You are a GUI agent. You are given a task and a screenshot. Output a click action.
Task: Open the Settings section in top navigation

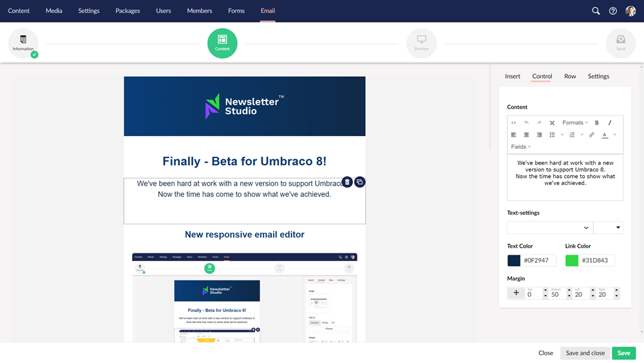(x=89, y=11)
